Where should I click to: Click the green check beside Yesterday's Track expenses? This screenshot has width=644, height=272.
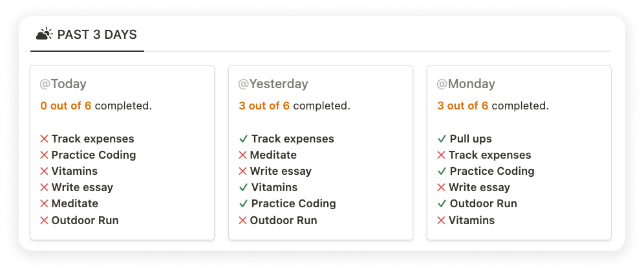tap(243, 139)
